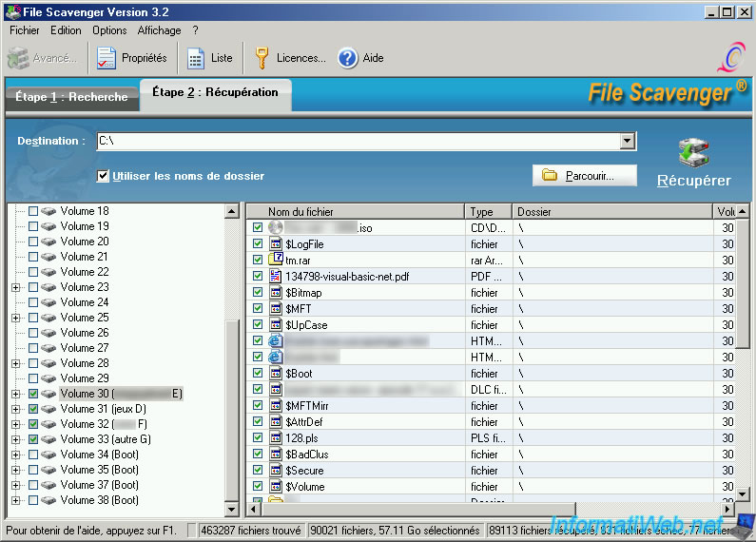Click the Parcourir button
This screenshot has height=542, width=756.
click(x=585, y=176)
